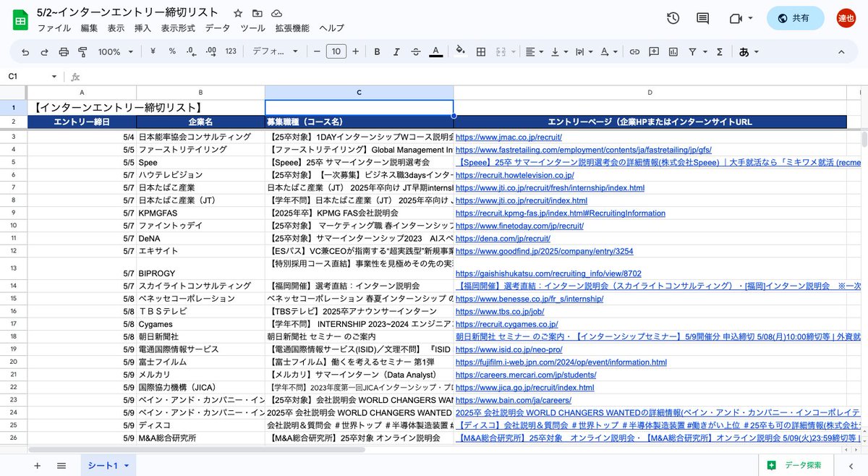The height and width of the screenshot is (476, 868).
Task: Star this spreadsheet
Action: pos(238,13)
